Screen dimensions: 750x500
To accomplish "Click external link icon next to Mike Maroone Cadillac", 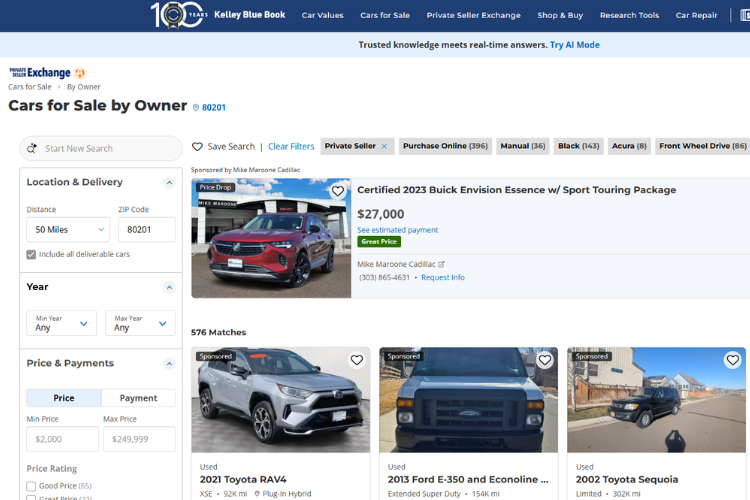I will pyautogui.click(x=441, y=264).
